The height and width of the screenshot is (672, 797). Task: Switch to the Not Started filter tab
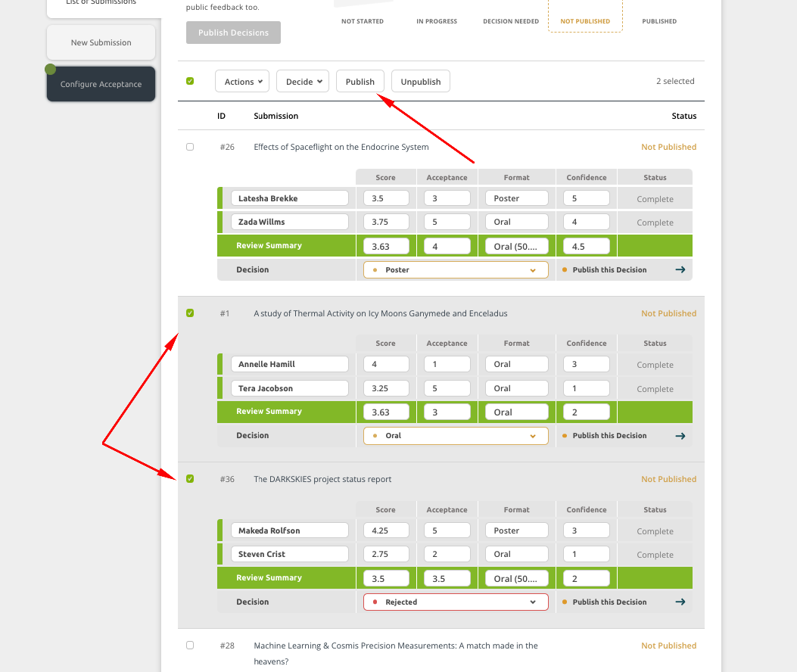click(363, 21)
